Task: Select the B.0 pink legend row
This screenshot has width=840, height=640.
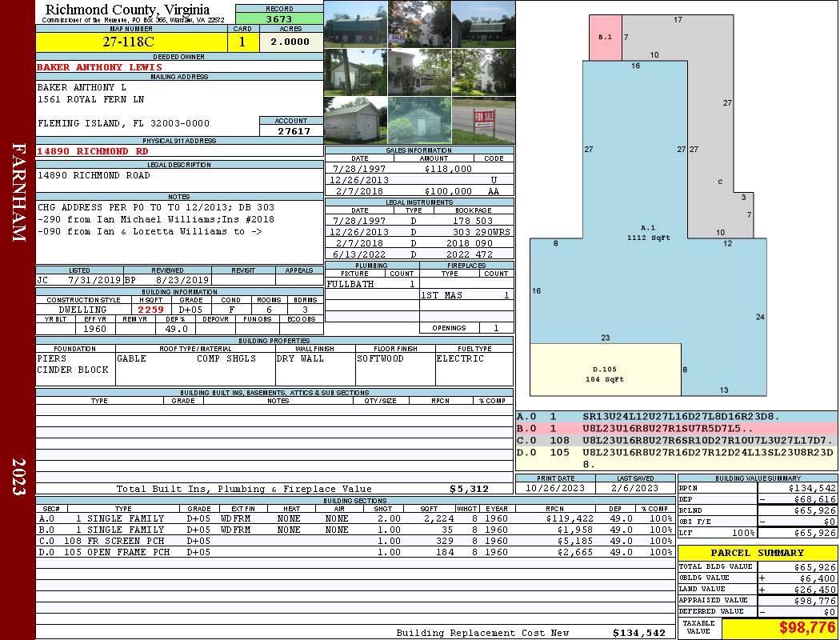Action: point(675,429)
